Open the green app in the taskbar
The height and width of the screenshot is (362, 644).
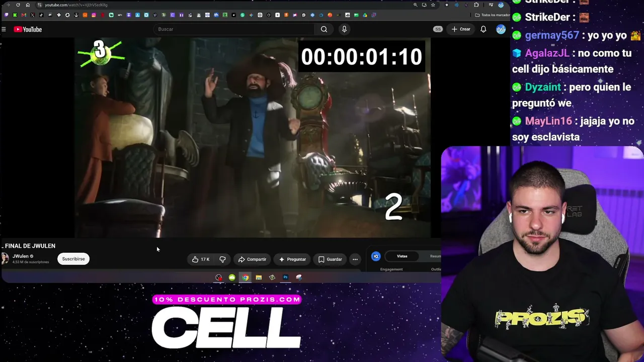tap(232, 278)
